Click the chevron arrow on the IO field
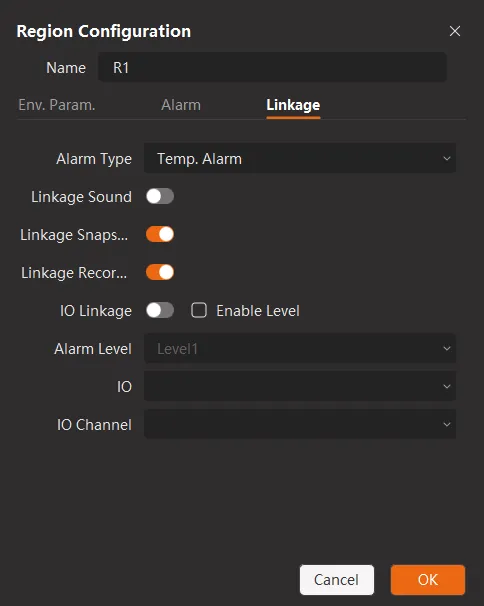Viewport: 484px width, 606px height. [x=447, y=386]
